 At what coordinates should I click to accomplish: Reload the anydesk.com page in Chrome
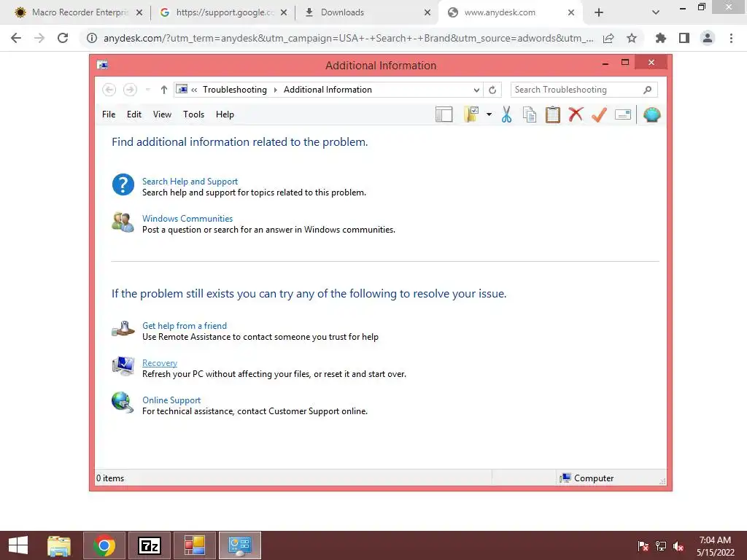point(63,38)
